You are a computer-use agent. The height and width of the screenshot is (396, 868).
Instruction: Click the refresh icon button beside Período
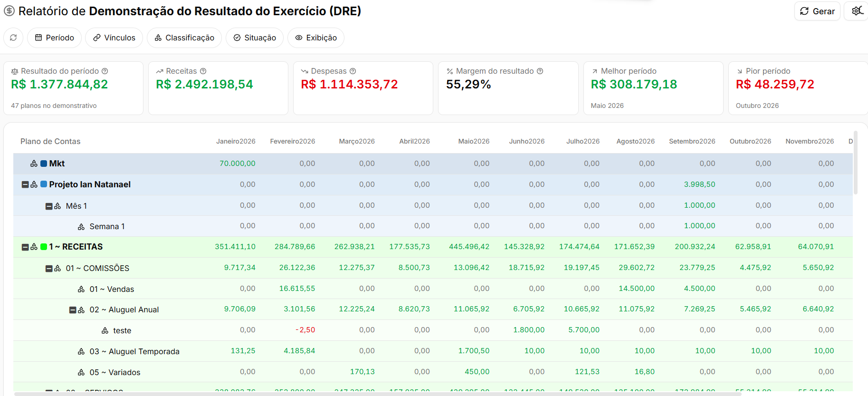pyautogui.click(x=13, y=38)
